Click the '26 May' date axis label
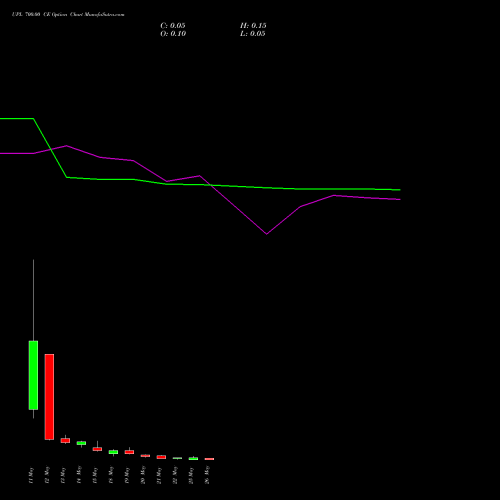The image size is (500, 500). pos(207,475)
